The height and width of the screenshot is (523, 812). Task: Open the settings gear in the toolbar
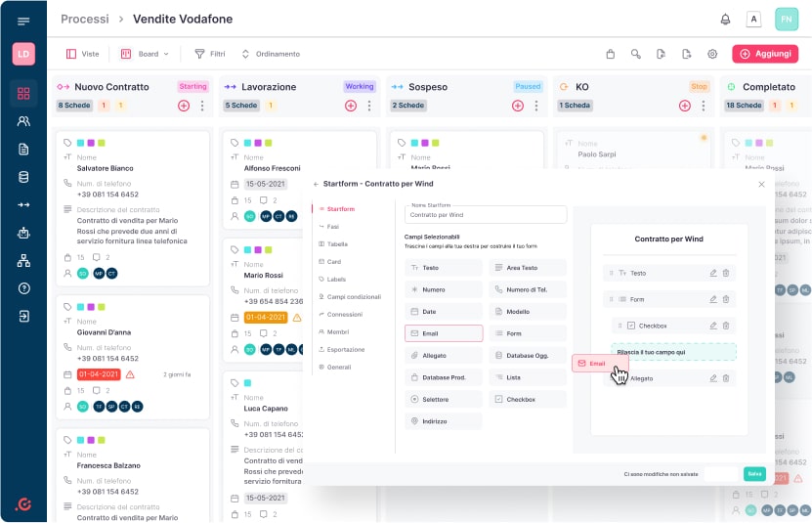712,54
